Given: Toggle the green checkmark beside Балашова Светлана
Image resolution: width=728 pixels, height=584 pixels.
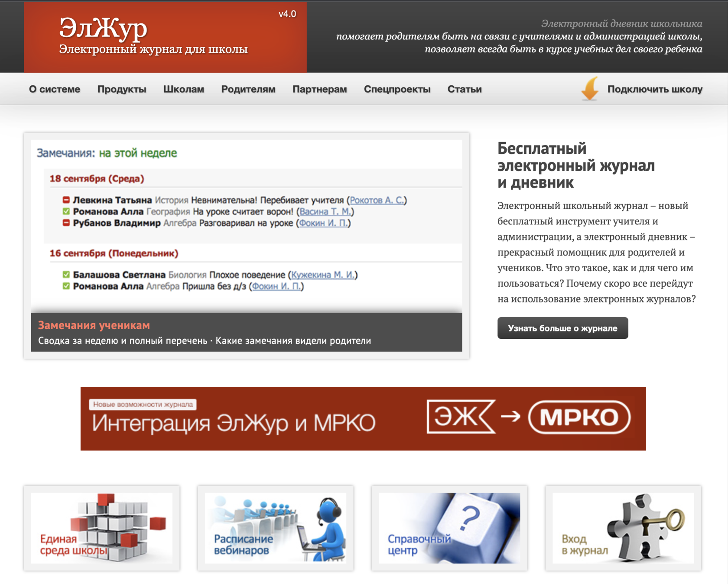Looking at the screenshot, I should [x=66, y=274].
